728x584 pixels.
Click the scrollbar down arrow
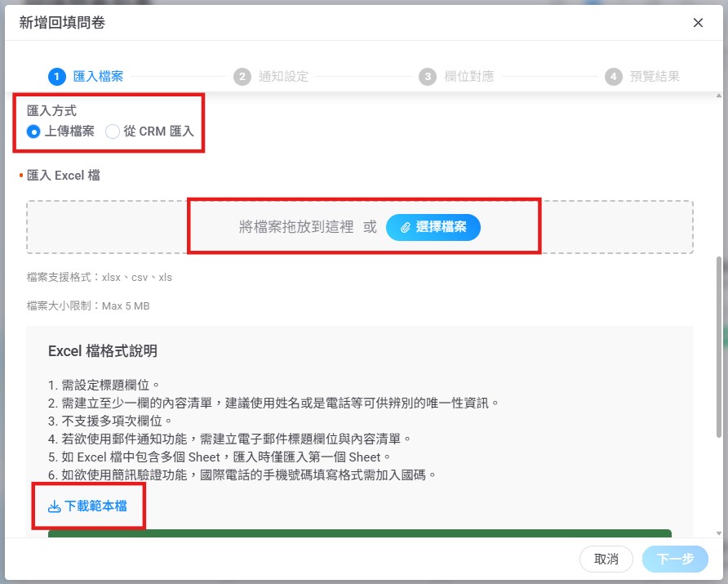point(718,533)
